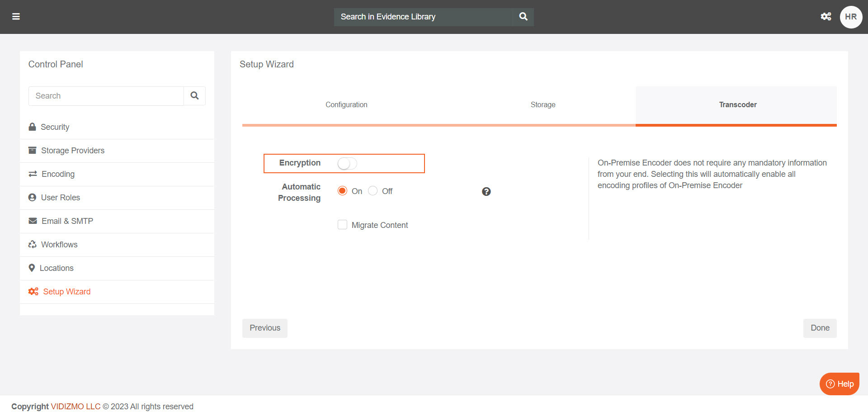This screenshot has height=412, width=868.
Task: Toggle the Encryption switch
Action: click(347, 163)
